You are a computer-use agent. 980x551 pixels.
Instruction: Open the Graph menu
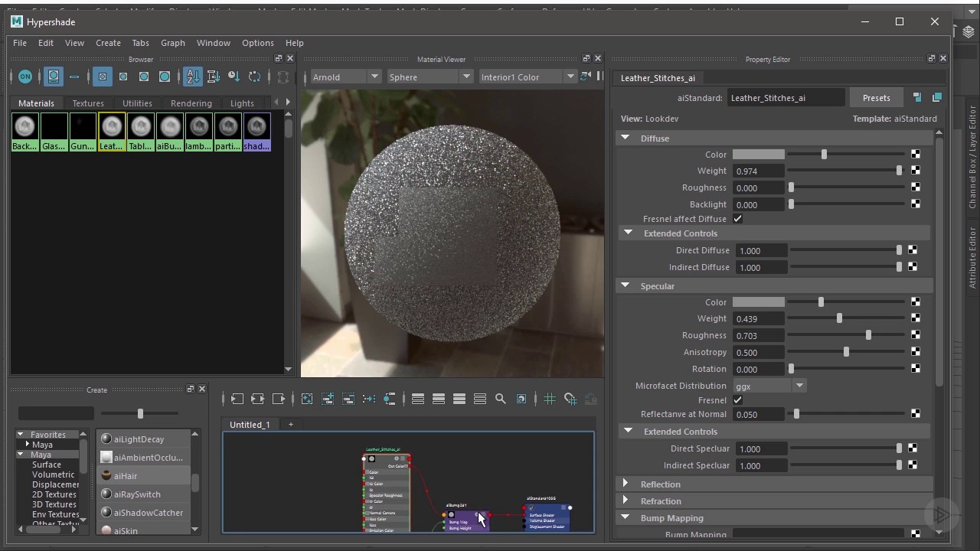[172, 43]
